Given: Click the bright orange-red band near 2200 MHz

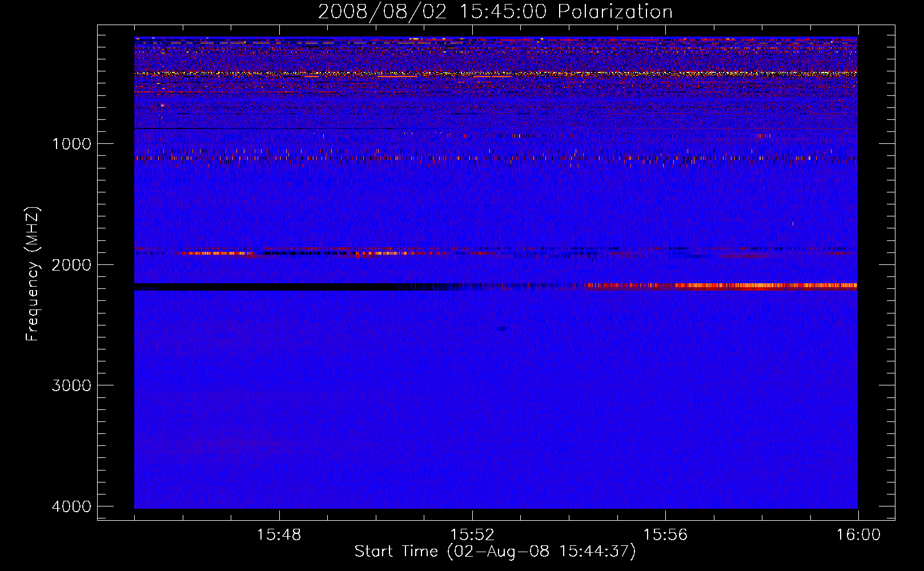Looking at the screenshot, I should (x=742, y=286).
